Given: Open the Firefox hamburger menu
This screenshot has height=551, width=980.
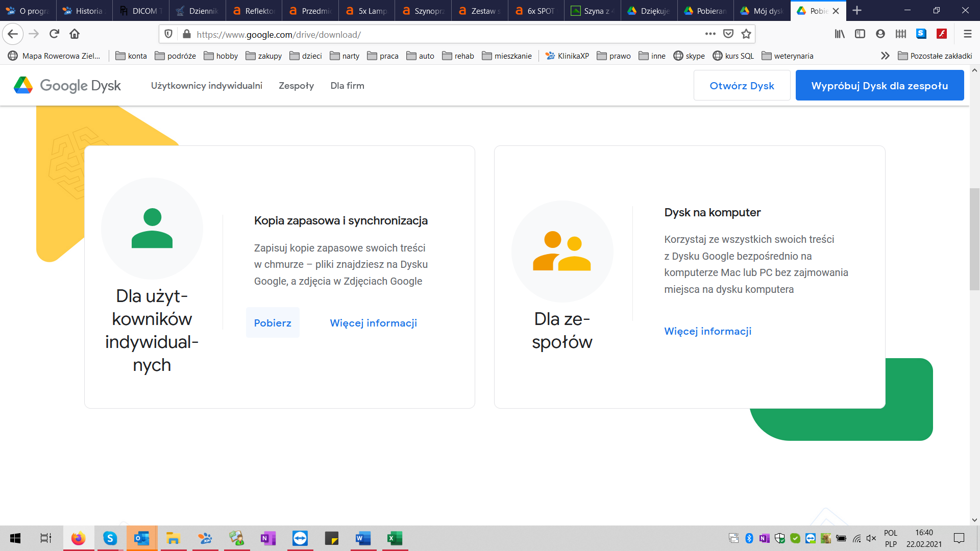Looking at the screenshot, I should pyautogui.click(x=967, y=34).
